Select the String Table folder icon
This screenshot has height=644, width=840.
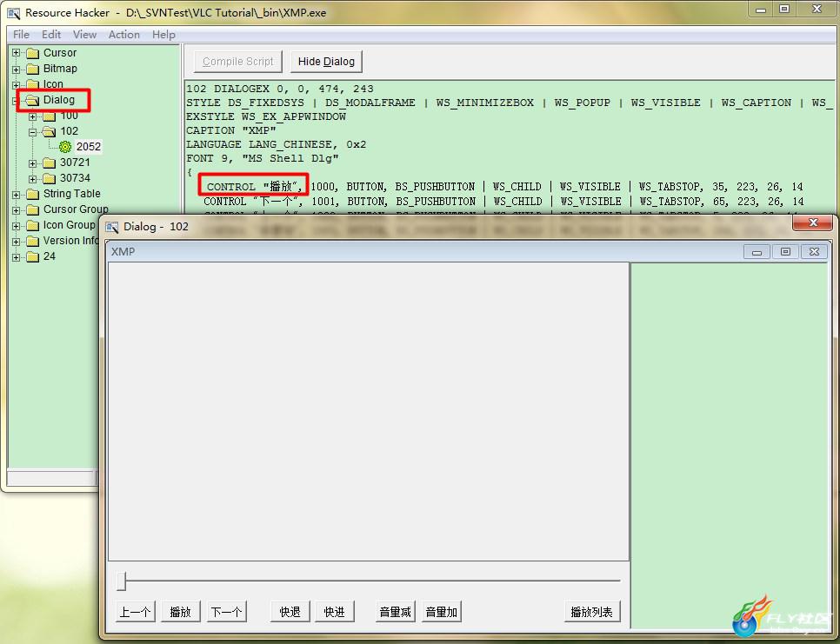tap(33, 194)
